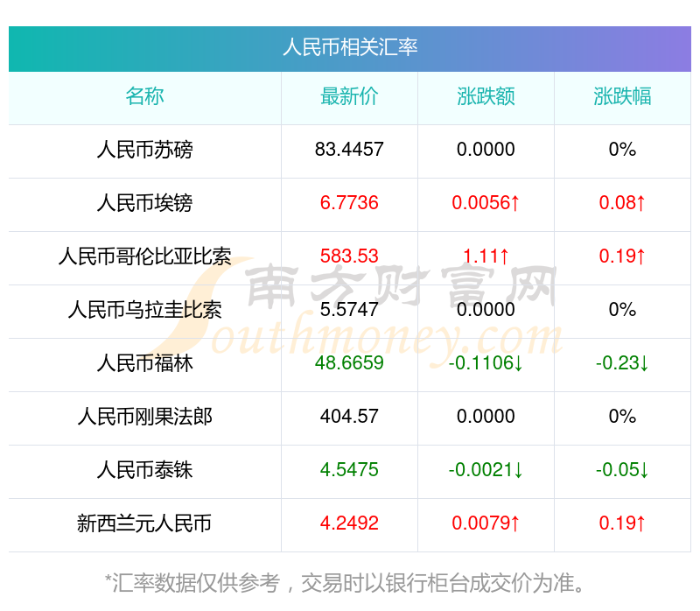Click the 人民币泰铢 row name
This screenshot has height=611, width=700.
point(144,470)
